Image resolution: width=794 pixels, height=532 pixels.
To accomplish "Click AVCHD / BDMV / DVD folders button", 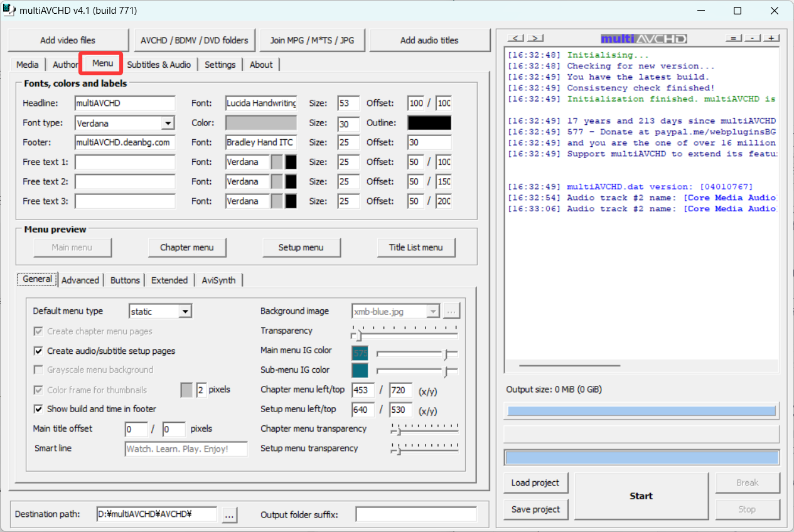I will (194, 40).
